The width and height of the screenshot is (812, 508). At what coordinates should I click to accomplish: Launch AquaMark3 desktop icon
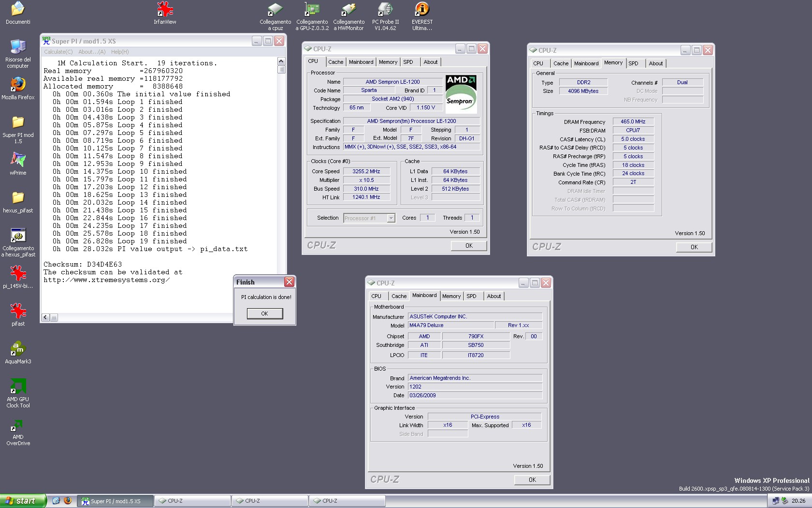click(x=18, y=352)
